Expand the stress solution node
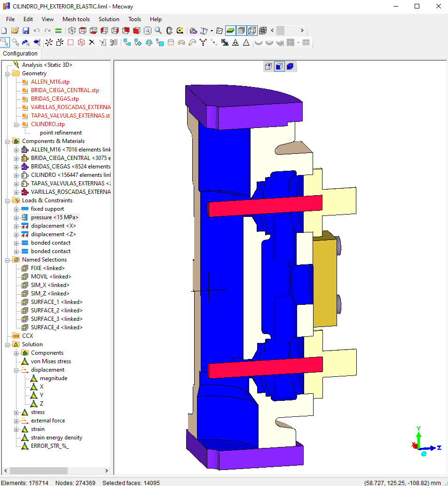The width and height of the screenshot is (448, 486). pos(16,413)
